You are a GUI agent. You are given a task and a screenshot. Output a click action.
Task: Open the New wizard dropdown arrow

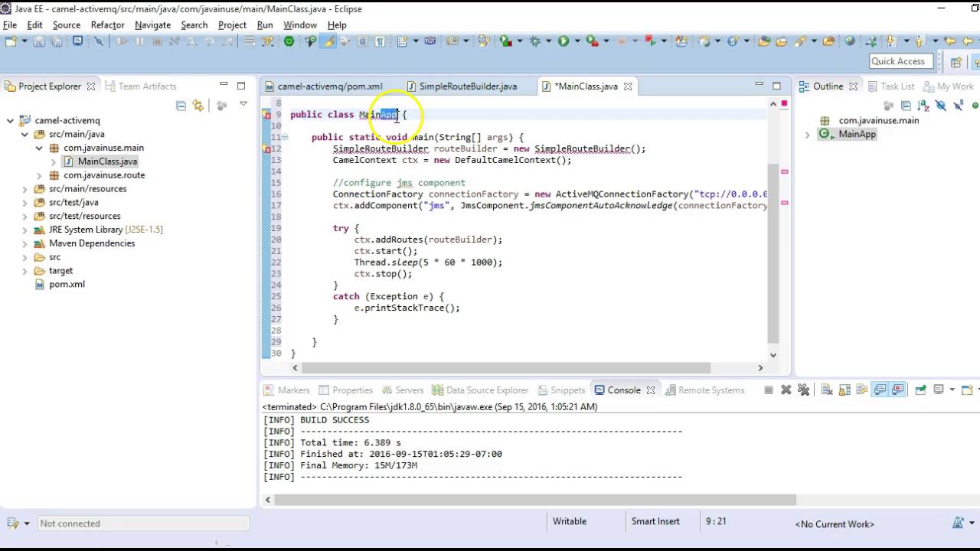point(24,41)
